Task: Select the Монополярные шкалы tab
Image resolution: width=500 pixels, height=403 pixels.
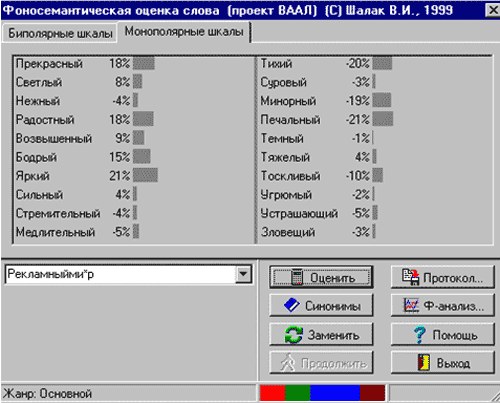Action: [184, 32]
